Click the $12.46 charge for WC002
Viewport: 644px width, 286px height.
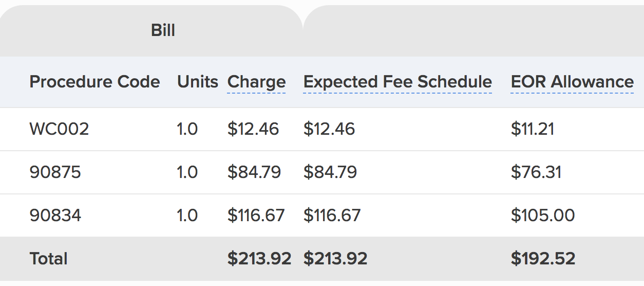tap(253, 129)
